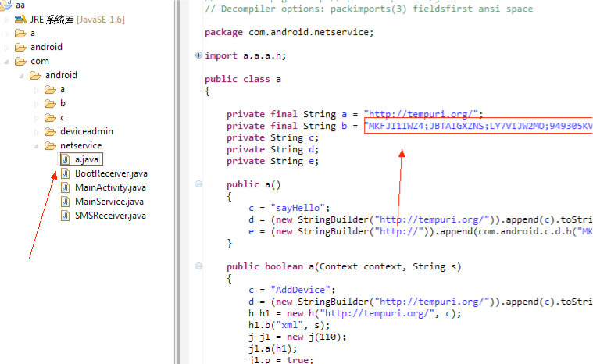Collapse the public a() constructor fold marker
The image size is (593, 364).
[198, 184]
